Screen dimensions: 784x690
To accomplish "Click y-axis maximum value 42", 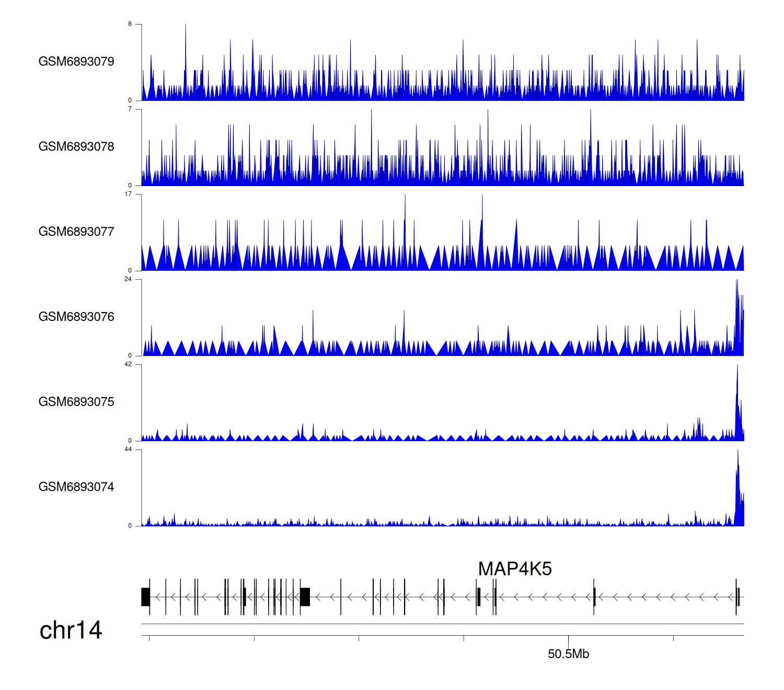I will 128,364.
